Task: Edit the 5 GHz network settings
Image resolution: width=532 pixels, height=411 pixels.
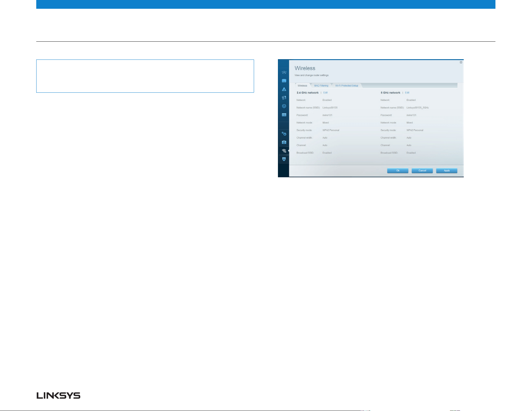Action: click(407, 93)
